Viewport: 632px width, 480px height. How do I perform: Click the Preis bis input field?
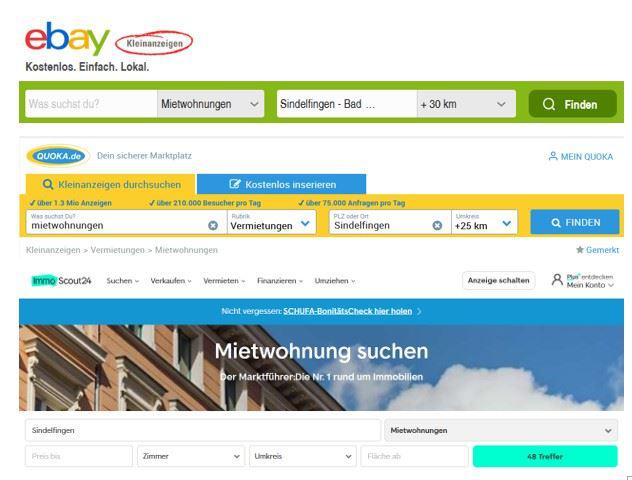(x=79, y=456)
